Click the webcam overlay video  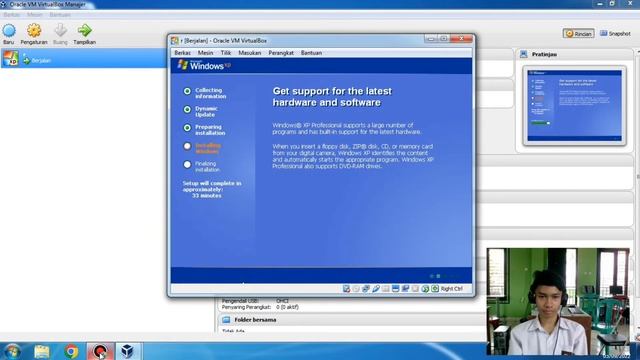[558, 302]
